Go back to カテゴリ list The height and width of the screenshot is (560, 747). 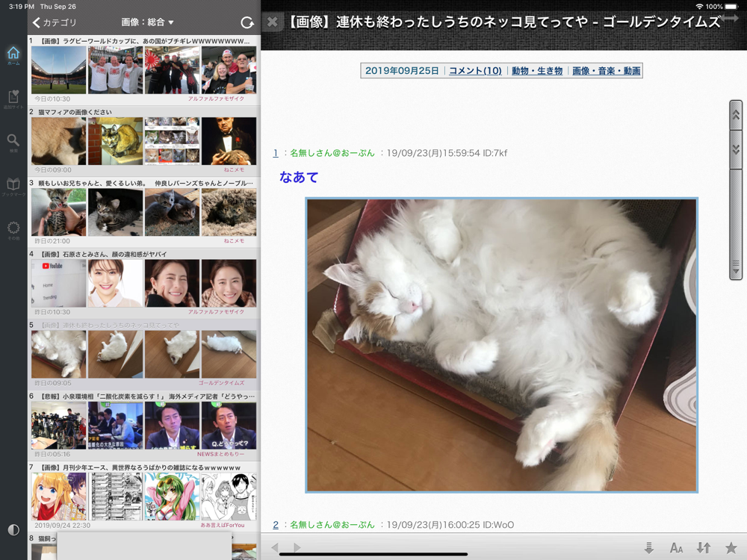[55, 22]
